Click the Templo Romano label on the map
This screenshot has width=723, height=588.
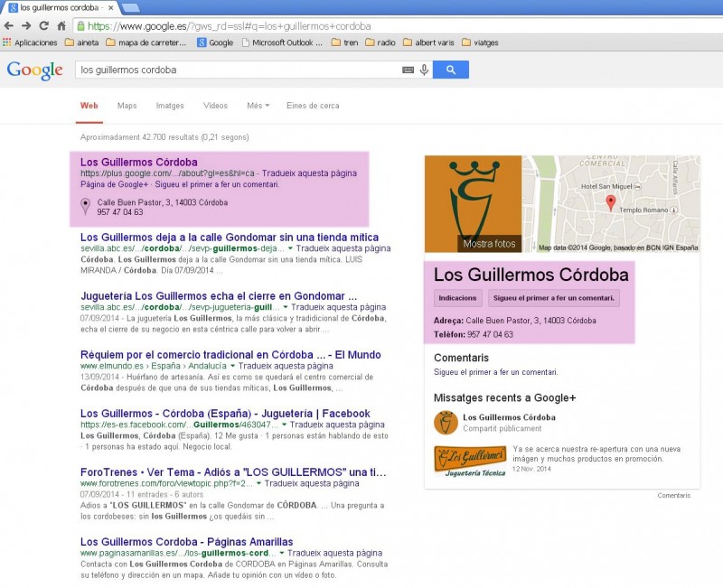[643, 210]
